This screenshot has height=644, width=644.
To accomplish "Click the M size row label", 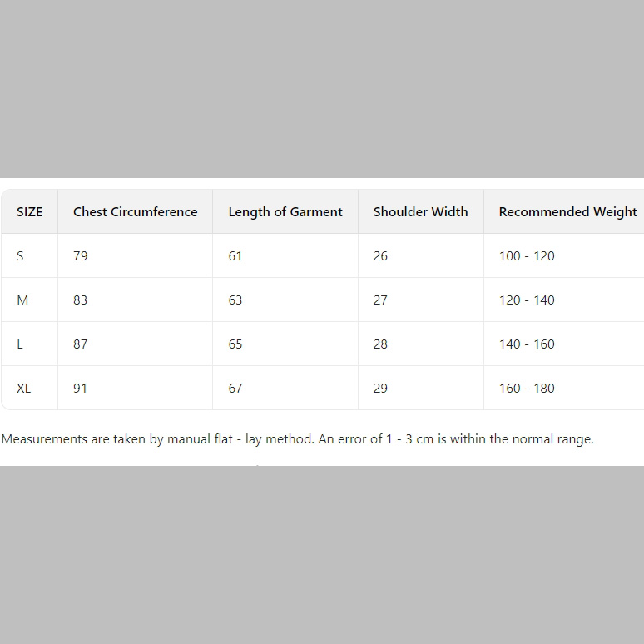I will [22, 300].
